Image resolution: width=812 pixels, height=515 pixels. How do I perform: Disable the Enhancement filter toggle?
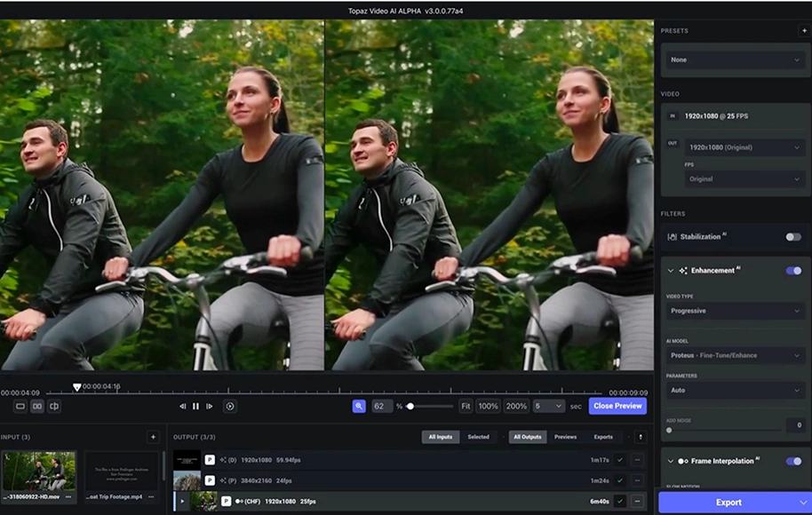793,271
